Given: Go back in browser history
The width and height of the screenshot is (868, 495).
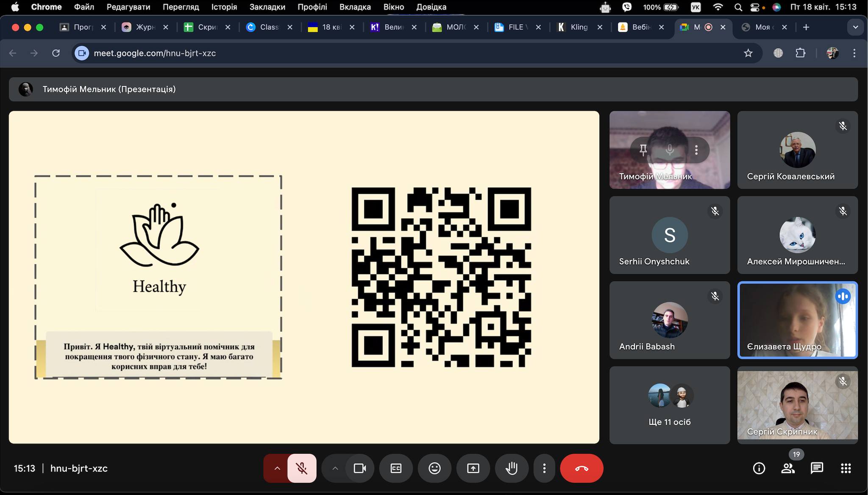Looking at the screenshot, I should pos(13,53).
